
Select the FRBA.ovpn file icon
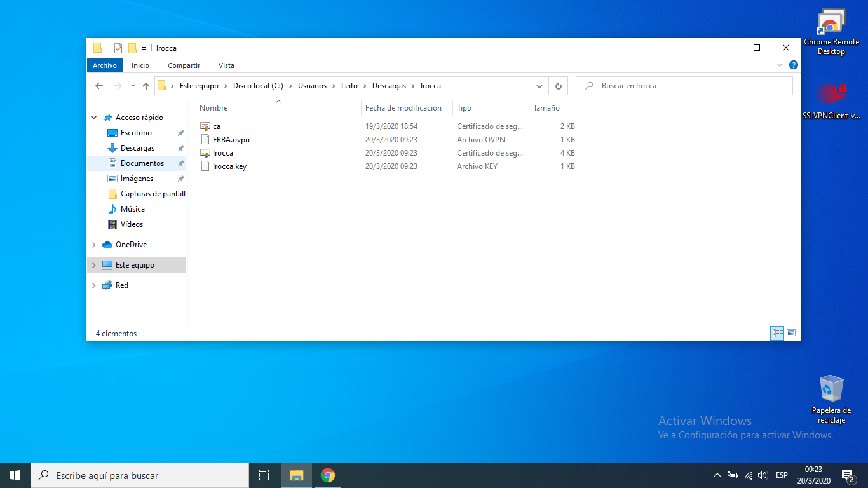click(x=205, y=140)
